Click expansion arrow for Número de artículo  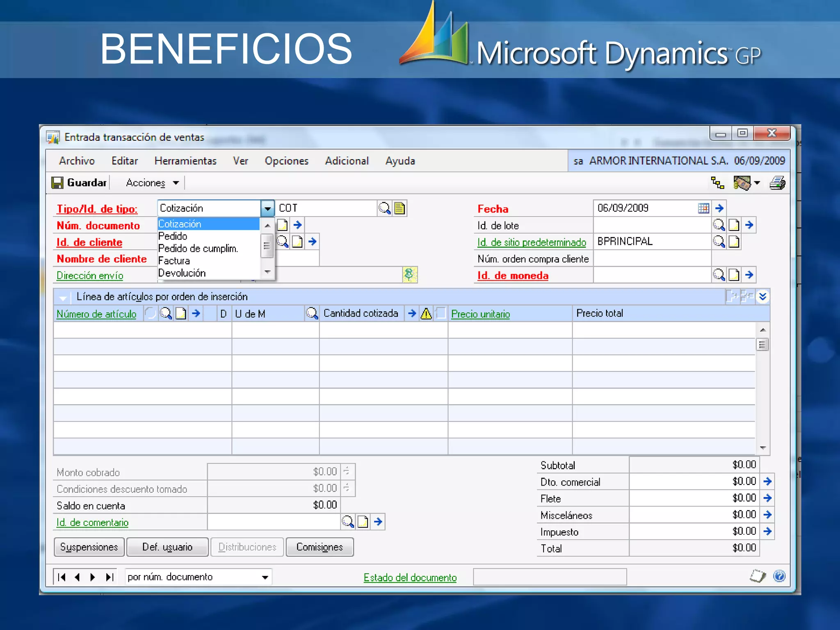[x=196, y=314]
